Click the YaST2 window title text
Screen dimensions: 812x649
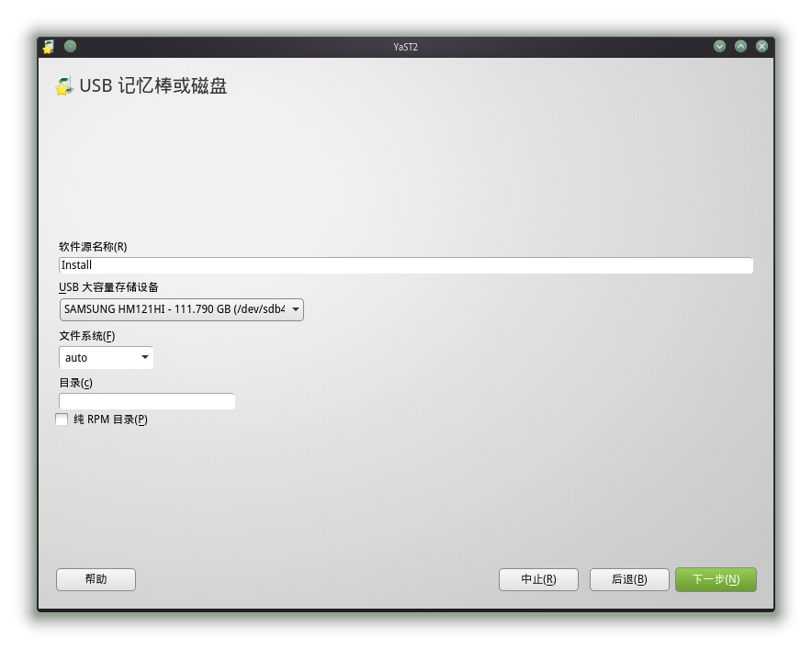pyautogui.click(x=405, y=47)
